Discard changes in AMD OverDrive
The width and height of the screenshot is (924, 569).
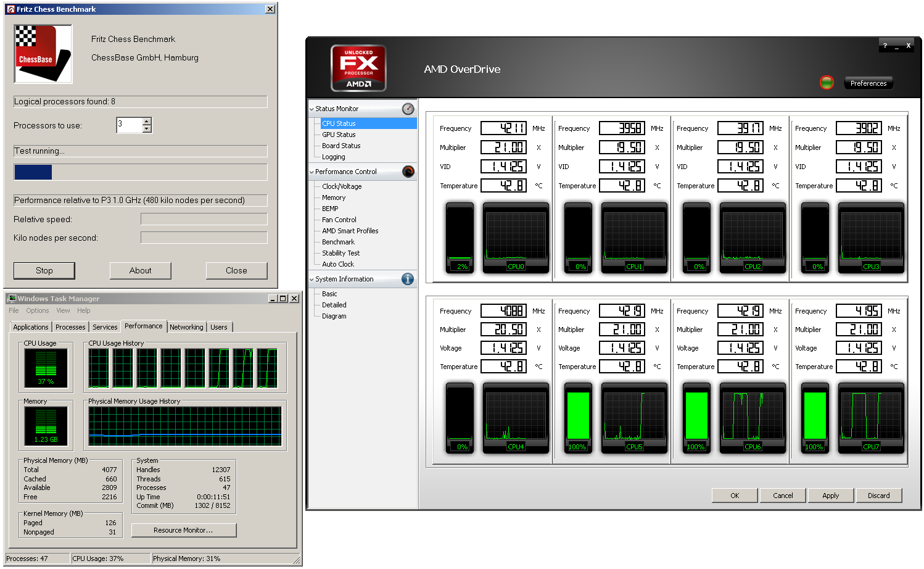[x=878, y=496]
